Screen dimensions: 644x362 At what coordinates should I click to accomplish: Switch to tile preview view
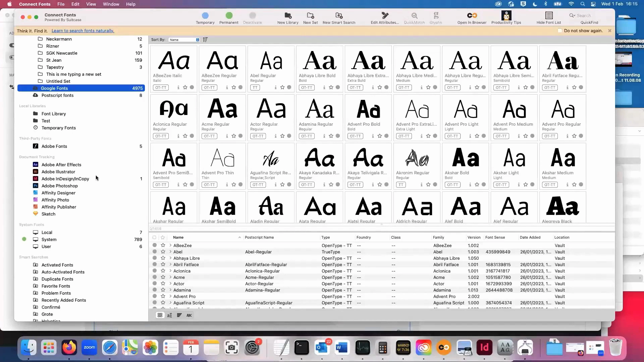160,315
